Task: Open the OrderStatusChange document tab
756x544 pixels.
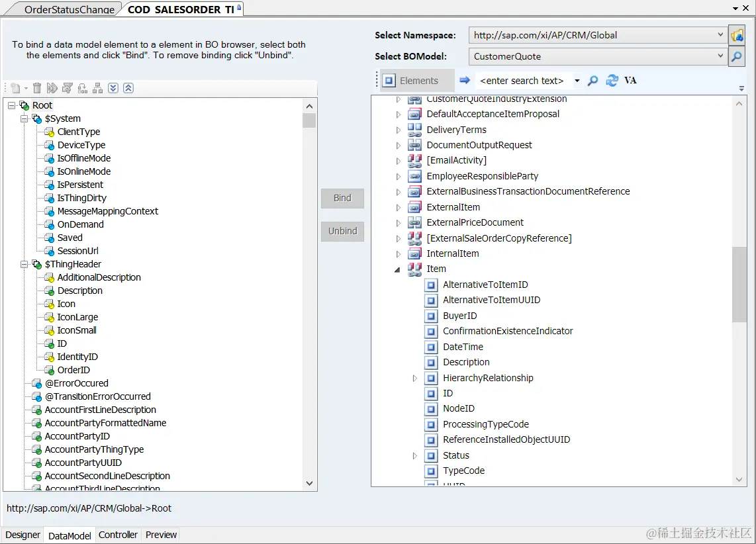Action: click(x=70, y=10)
